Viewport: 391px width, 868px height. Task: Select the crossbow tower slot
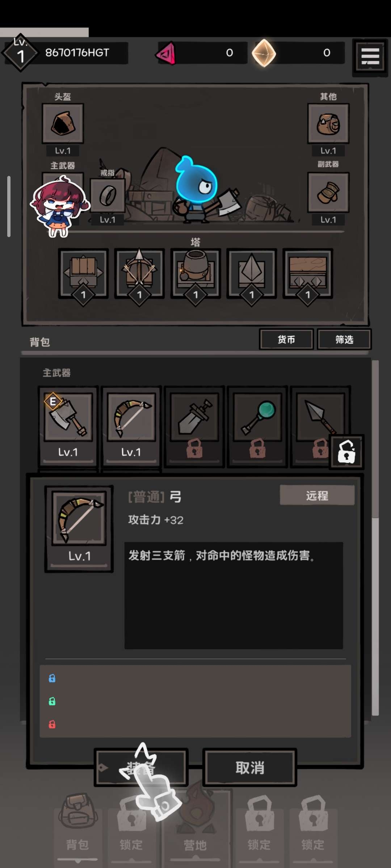[x=139, y=273]
